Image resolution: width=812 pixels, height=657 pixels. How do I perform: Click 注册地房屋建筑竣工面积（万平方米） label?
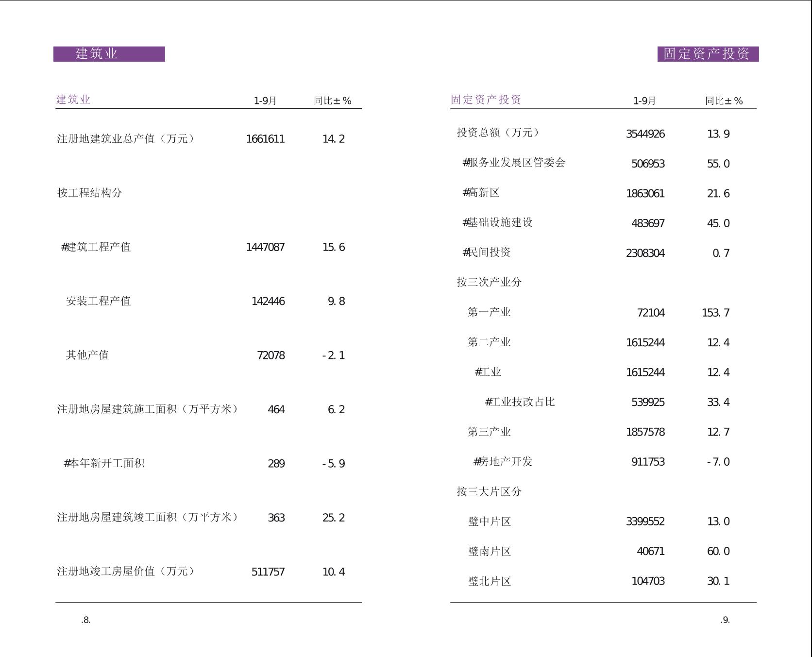pyautogui.click(x=149, y=517)
